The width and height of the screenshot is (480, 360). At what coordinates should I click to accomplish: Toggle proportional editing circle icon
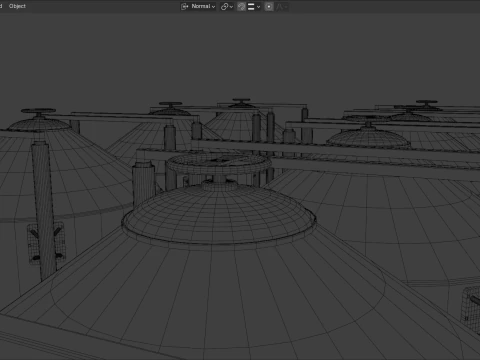coord(269,6)
